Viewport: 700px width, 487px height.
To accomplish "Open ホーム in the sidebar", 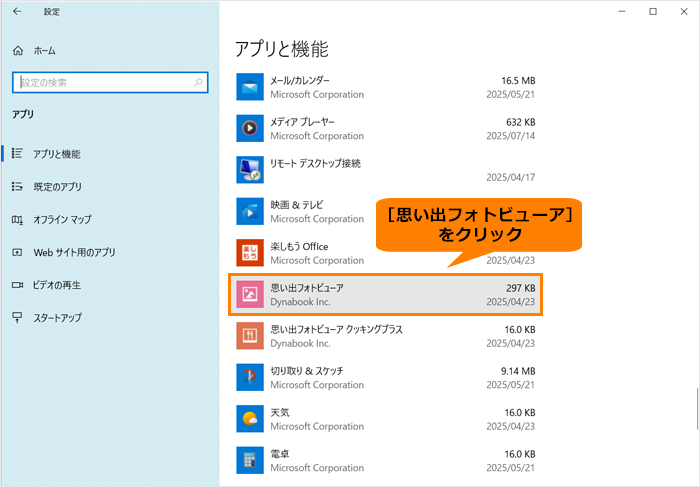I will point(45,51).
